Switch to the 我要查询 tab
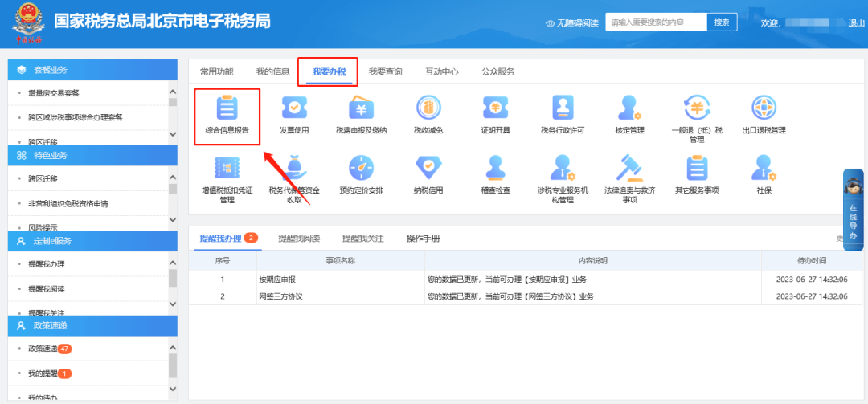 click(385, 71)
